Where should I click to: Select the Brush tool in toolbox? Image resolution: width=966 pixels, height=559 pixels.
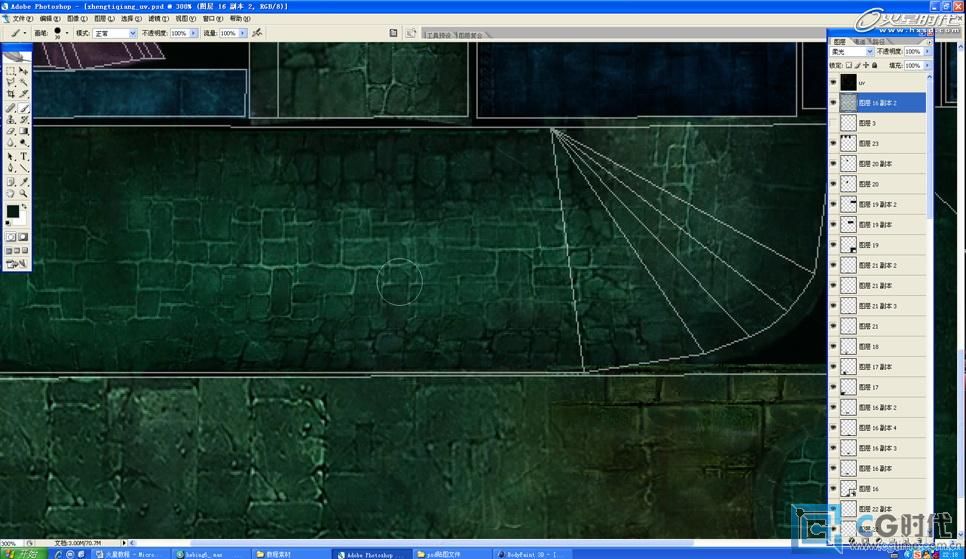(x=23, y=108)
